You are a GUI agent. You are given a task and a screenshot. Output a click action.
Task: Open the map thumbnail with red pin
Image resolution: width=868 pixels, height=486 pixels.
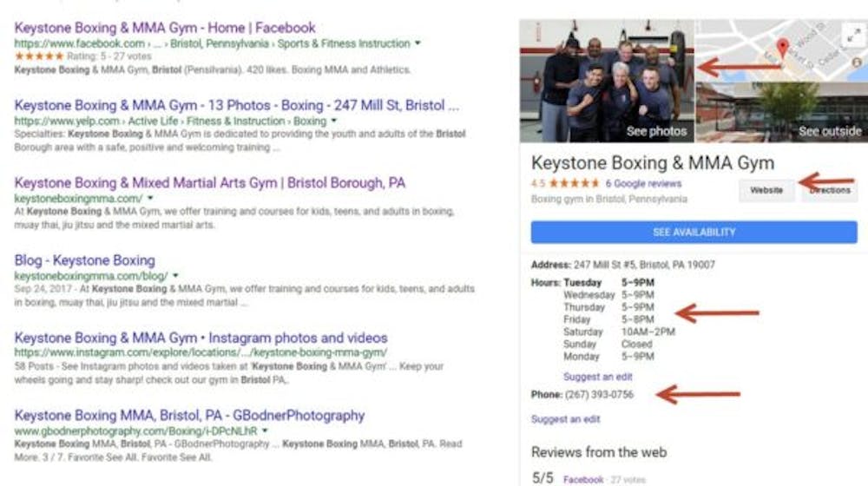782,50
